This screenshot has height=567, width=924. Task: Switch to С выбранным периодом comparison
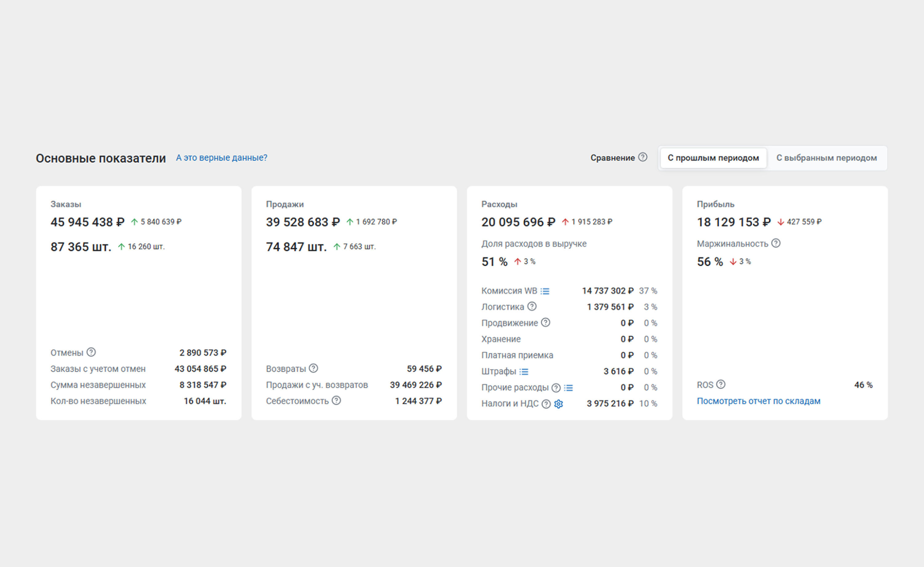click(x=827, y=158)
